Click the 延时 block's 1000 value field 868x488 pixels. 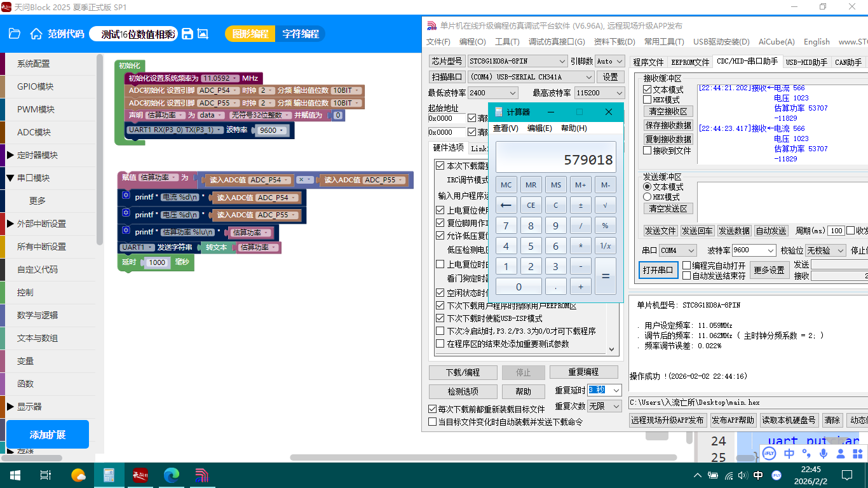(156, 262)
